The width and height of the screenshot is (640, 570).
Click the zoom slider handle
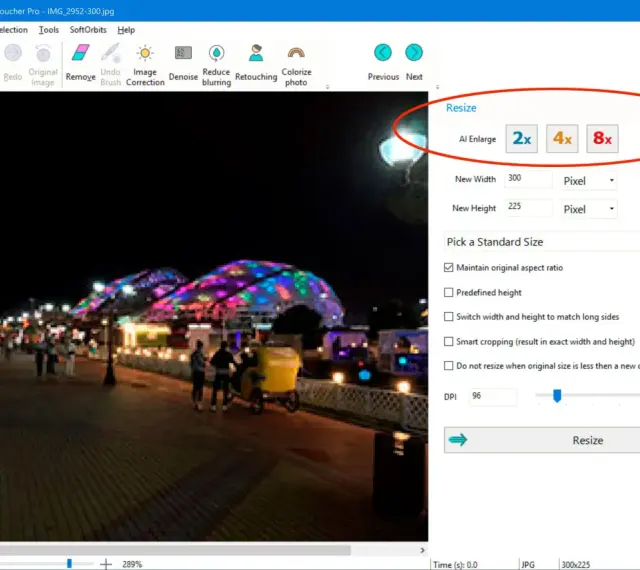pyautogui.click(x=69, y=563)
